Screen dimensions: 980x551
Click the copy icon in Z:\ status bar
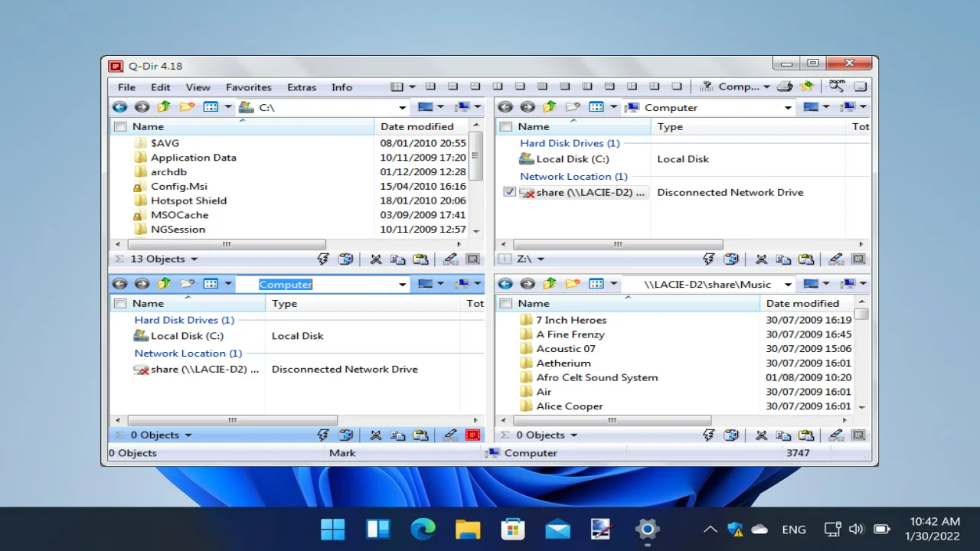[783, 259]
